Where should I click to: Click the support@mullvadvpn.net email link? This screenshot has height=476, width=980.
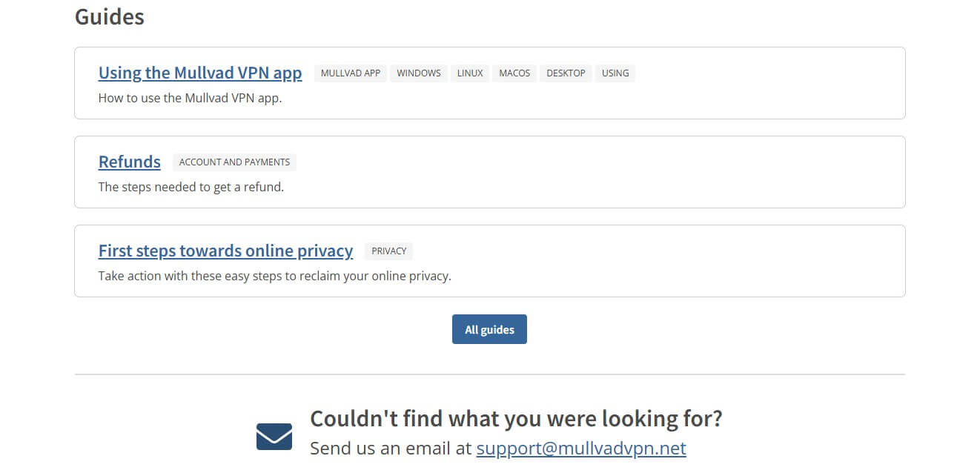[581, 449]
